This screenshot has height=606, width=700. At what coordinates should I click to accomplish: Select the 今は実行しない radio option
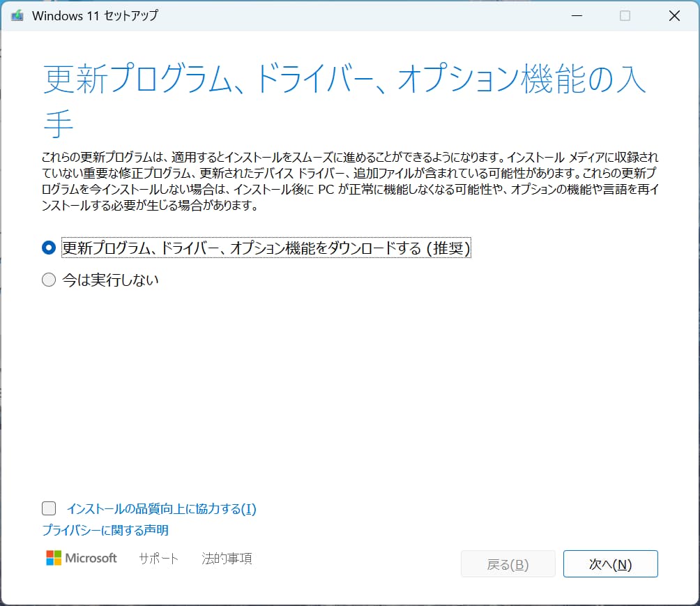49,280
